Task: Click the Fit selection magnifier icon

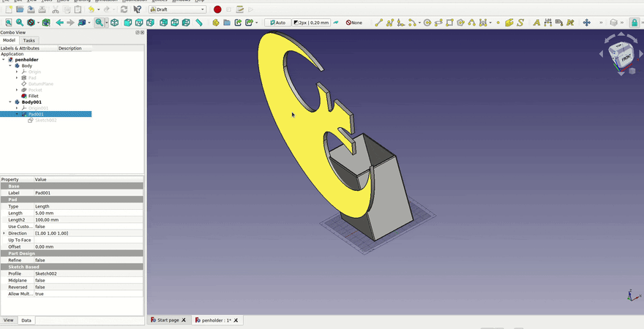Action: (19, 23)
